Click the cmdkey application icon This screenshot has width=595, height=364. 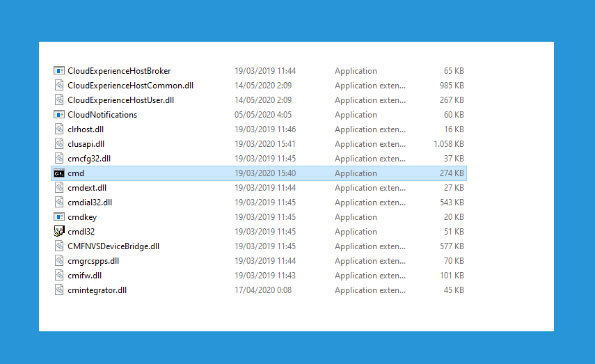[59, 216]
